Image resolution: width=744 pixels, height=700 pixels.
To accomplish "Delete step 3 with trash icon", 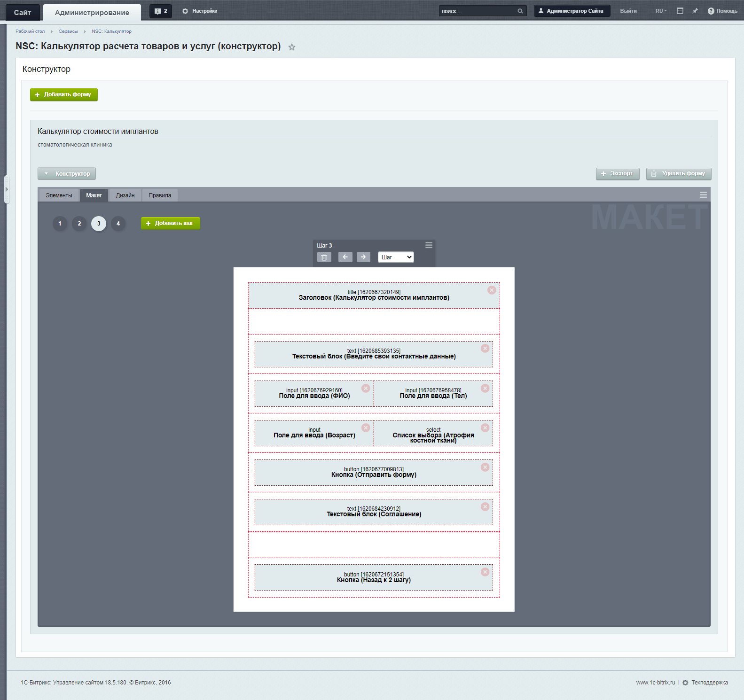I will (x=324, y=257).
